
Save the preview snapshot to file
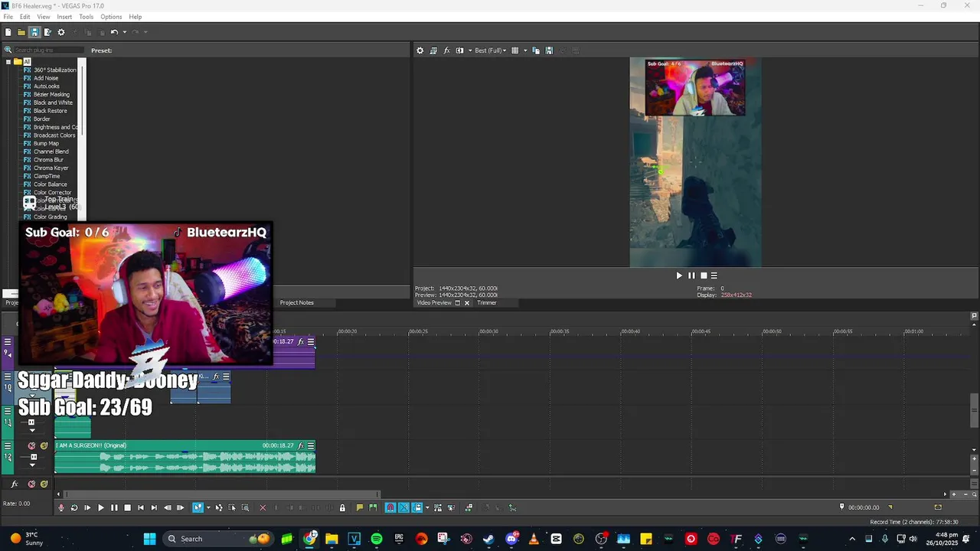tap(549, 51)
